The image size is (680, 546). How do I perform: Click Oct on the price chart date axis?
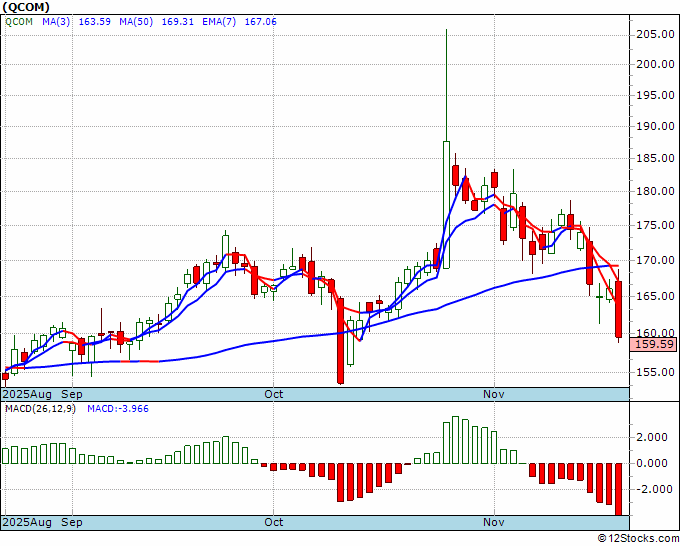click(x=274, y=394)
